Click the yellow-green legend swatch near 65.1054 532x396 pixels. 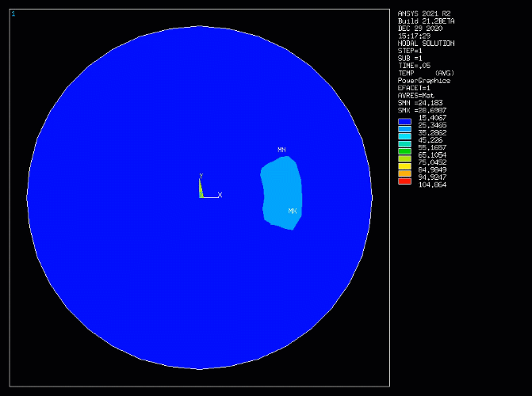pyautogui.click(x=404, y=158)
